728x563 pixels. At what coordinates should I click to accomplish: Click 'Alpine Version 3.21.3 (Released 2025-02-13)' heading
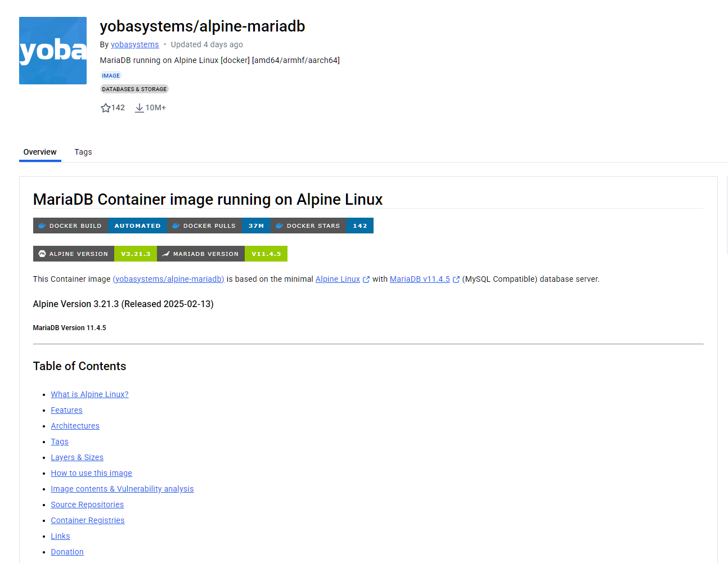123,304
